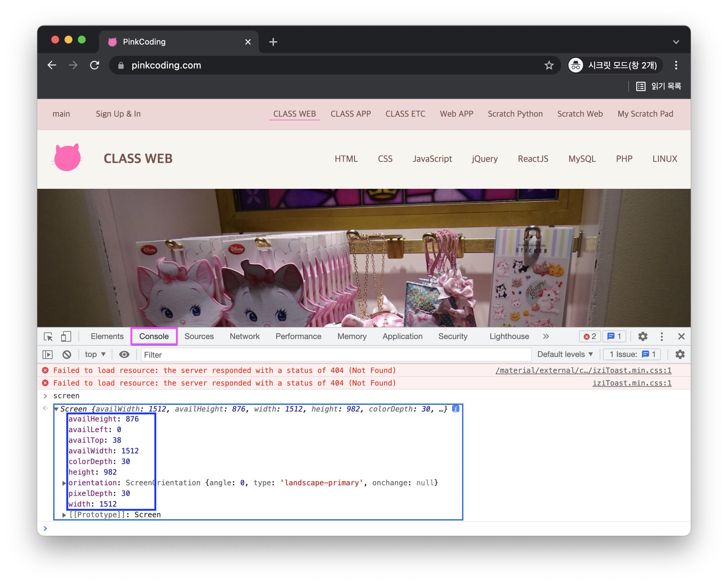Screen dimensions: 728x585
Task: Expand the orientation property
Action: pyautogui.click(x=64, y=483)
